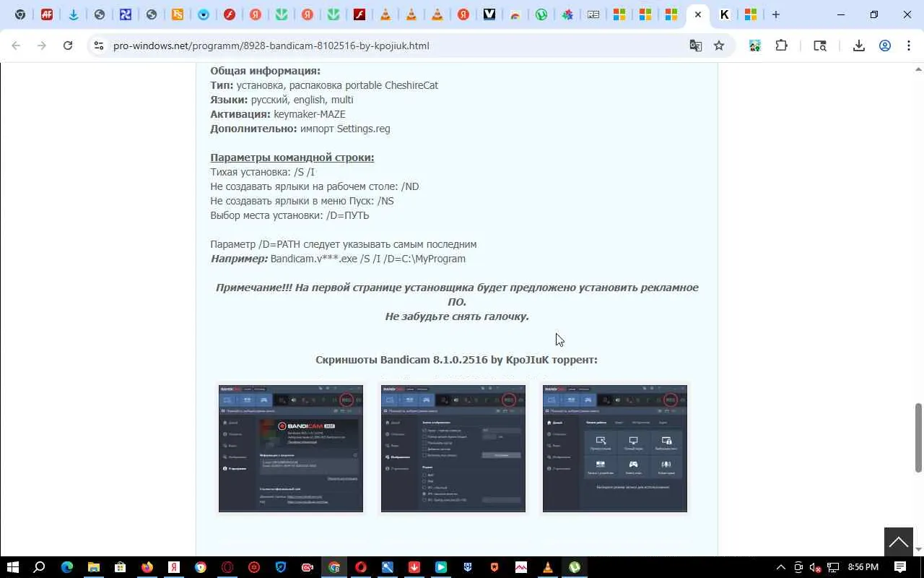Open the Chrome three-dot menu
924x578 pixels.
[909, 46]
